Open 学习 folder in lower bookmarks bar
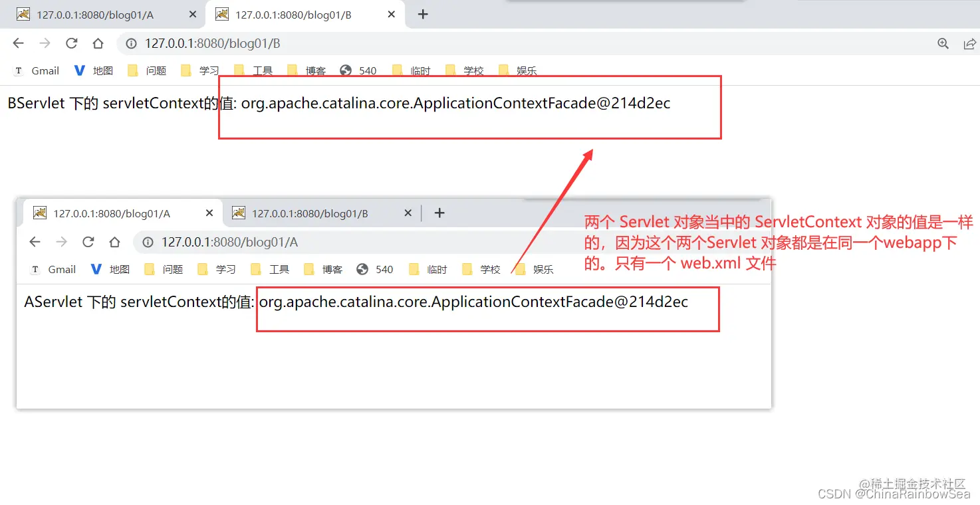This screenshot has height=505, width=980. (217, 269)
